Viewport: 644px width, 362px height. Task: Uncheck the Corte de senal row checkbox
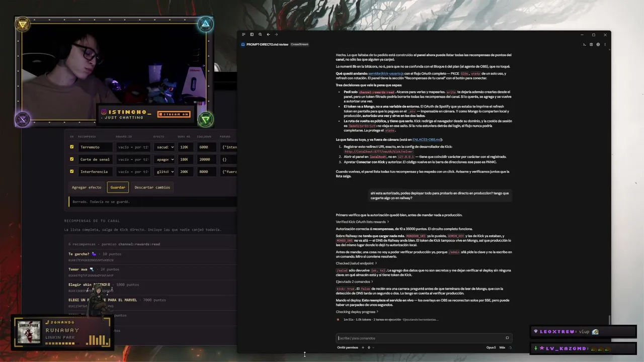point(71,159)
